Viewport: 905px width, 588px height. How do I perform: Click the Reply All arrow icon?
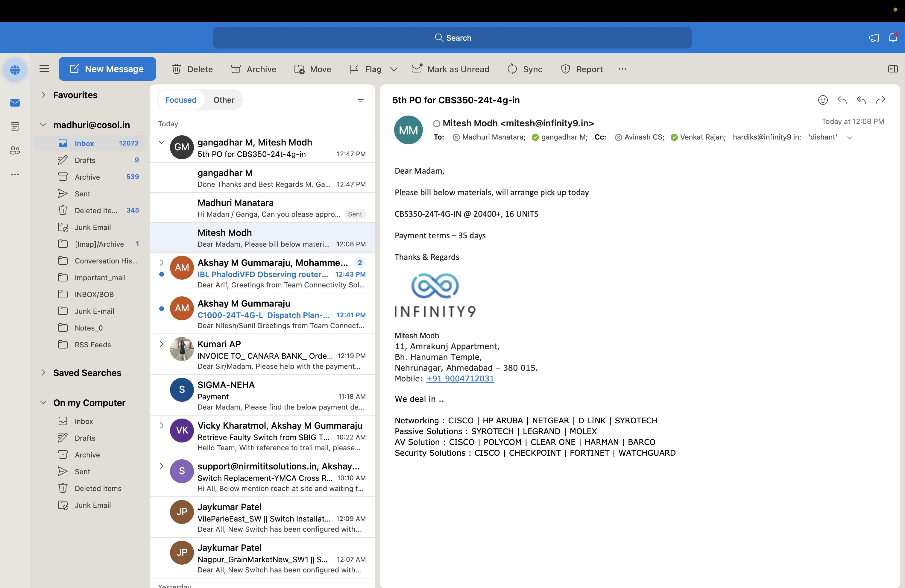tap(861, 100)
